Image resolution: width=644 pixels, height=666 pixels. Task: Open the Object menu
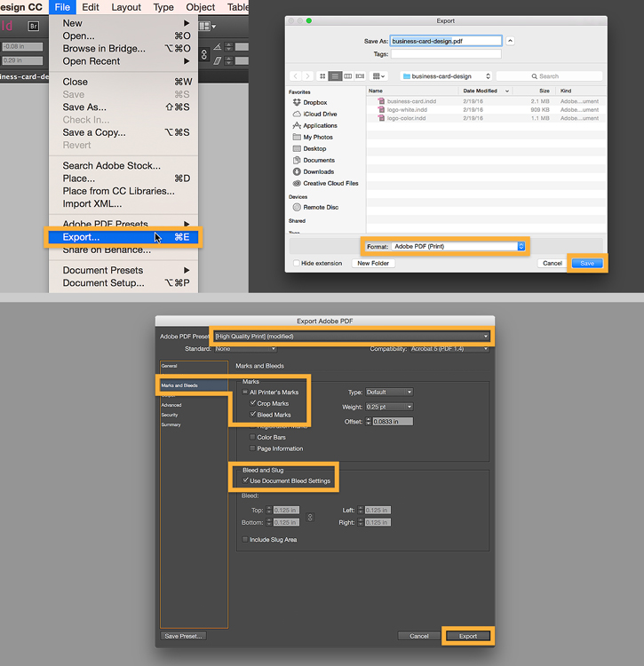(x=201, y=7)
